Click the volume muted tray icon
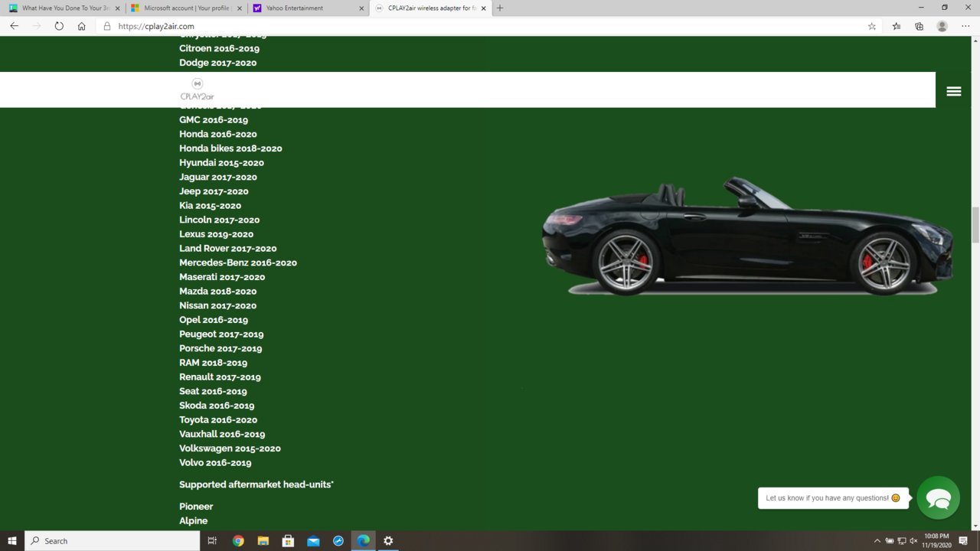980x551 pixels. (x=913, y=541)
